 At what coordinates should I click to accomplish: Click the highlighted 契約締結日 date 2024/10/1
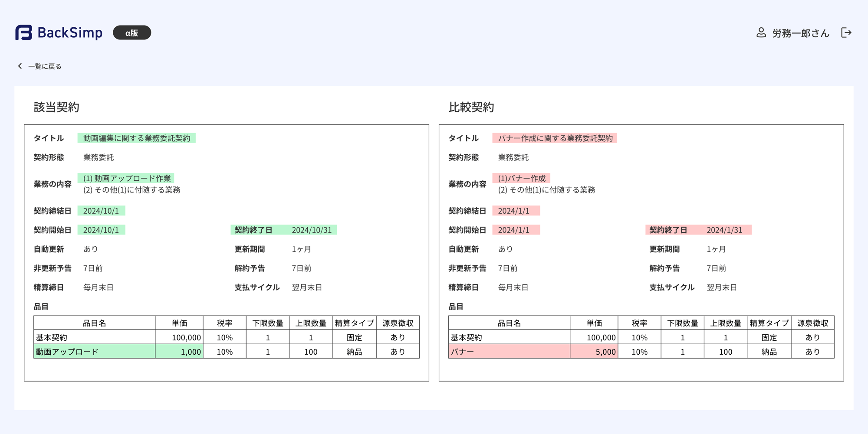[101, 210]
